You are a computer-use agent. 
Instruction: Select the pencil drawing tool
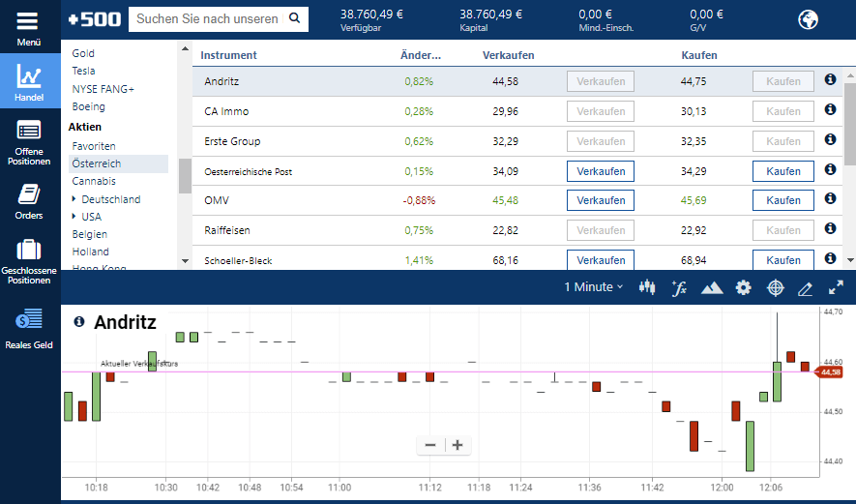[x=806, y=288]
